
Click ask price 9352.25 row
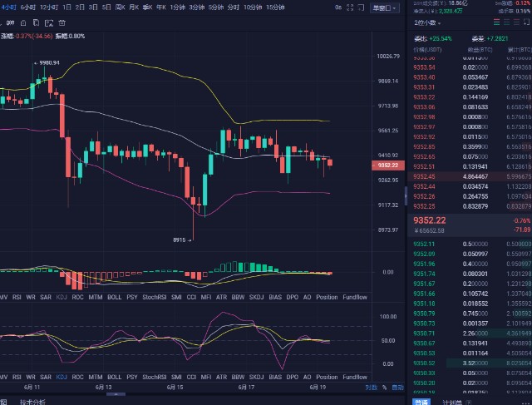click(470, 206)
